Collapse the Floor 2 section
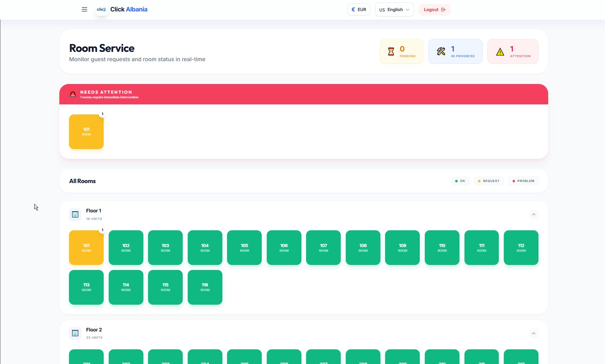 pyautogui.click(x=533, y=334)
